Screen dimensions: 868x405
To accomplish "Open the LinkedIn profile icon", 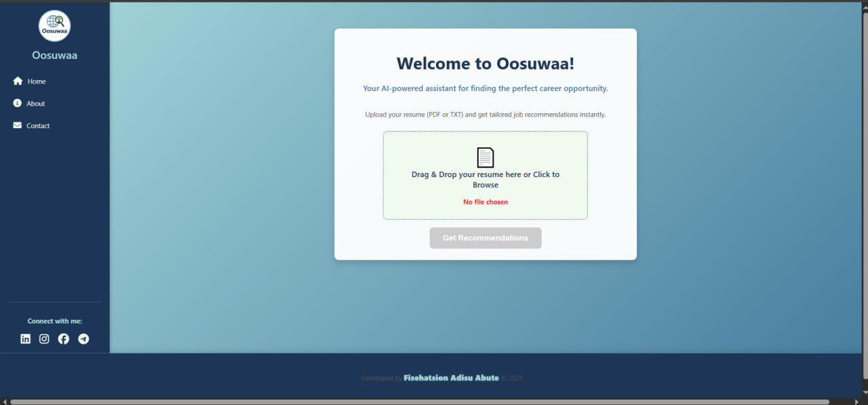I will click(25, 339).
